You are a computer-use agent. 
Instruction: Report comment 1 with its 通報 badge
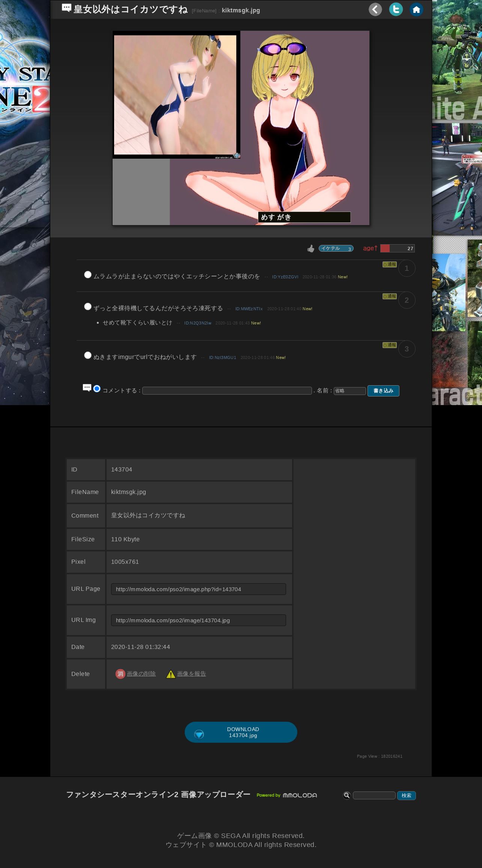[x=390, y=264]
